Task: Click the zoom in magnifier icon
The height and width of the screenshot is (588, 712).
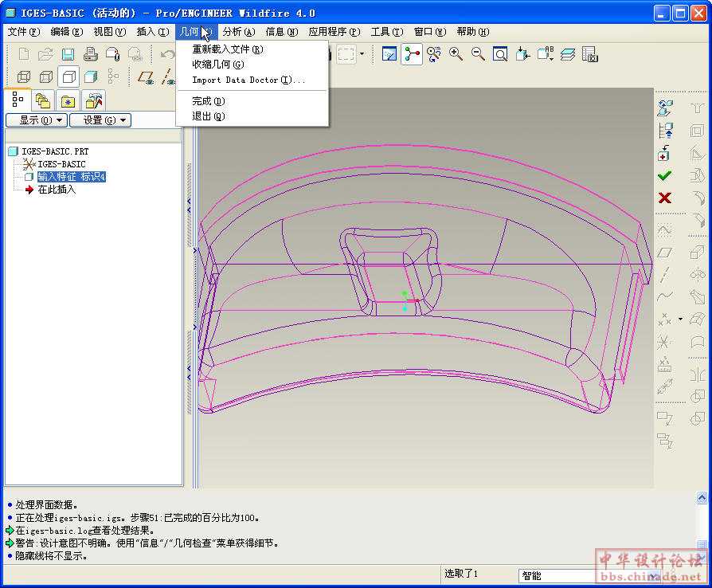Action: [456, 54]
